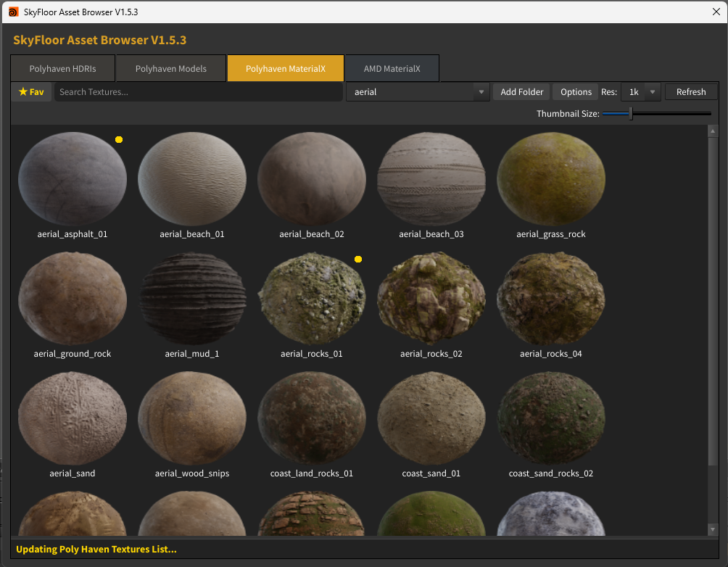Viewport: 728px width, 567px height.
Task: Select the aerial_rocks_04 thumbnail
Action: (x=551, y=299)
